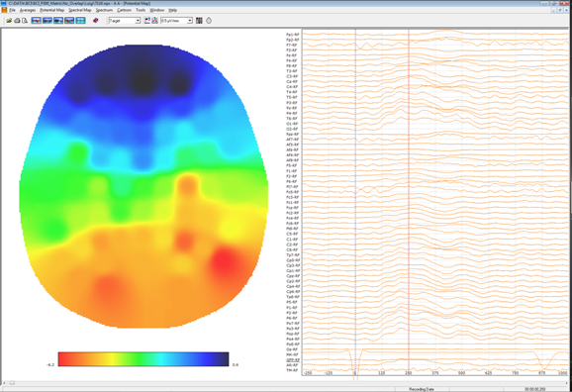This screenshot has height=392, width=572.
Task: Select the P5-RF channel label
Action: [x=292, y=302]
